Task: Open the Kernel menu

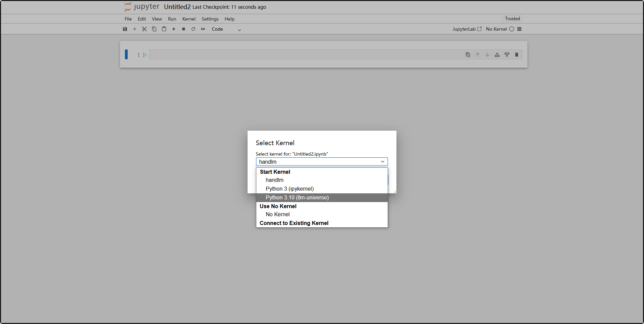Action: click(189, 19)
